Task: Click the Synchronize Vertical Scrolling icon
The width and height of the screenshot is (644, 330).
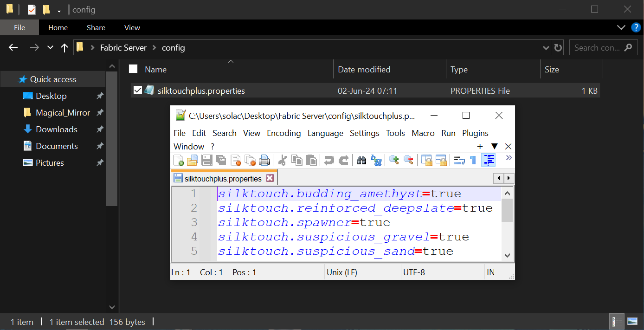Action: click(426, 160)
